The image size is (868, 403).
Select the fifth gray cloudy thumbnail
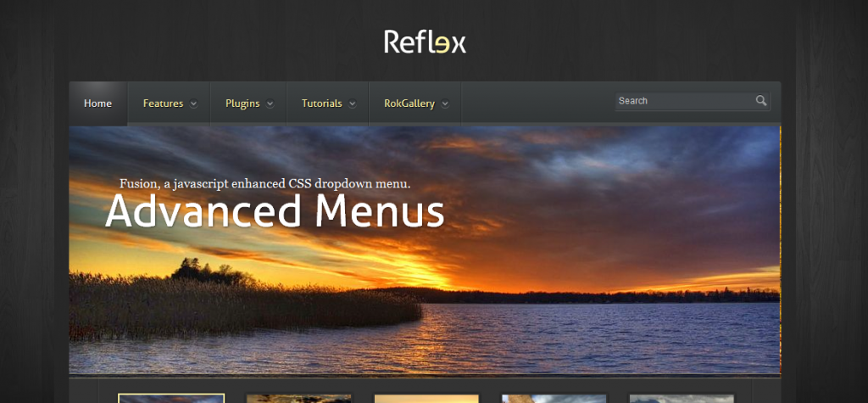tap(682, 399)
